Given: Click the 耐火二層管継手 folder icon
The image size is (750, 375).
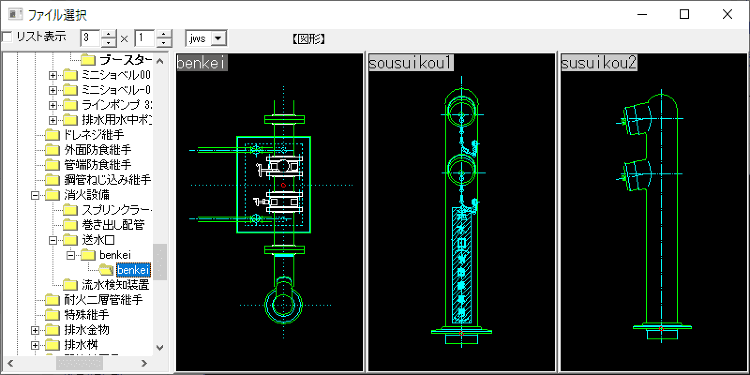Looking at the screenshot, I should (x=53, y=300).
